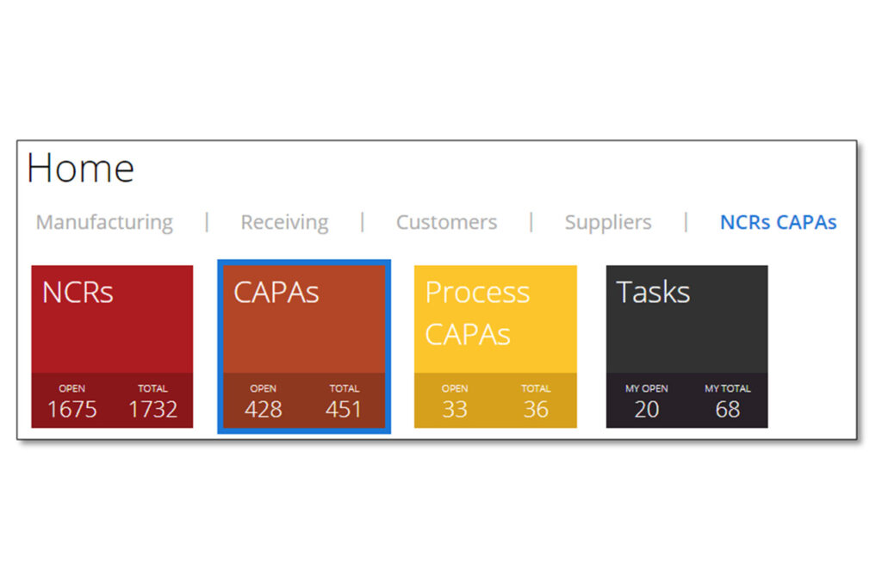This screenshot has width=882, height=588.
Task: Select the CAPAs tile title
Action: (x=276, y=293)
